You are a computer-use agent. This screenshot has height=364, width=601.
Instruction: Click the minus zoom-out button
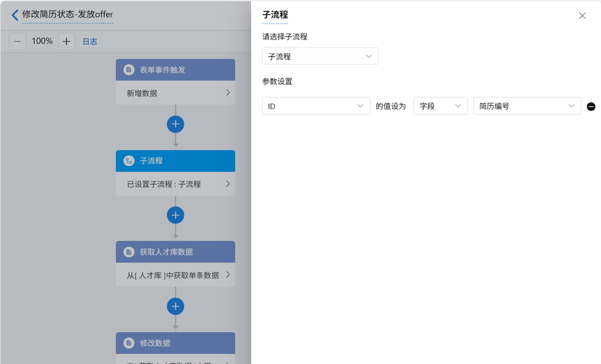[x=18, y=41]
